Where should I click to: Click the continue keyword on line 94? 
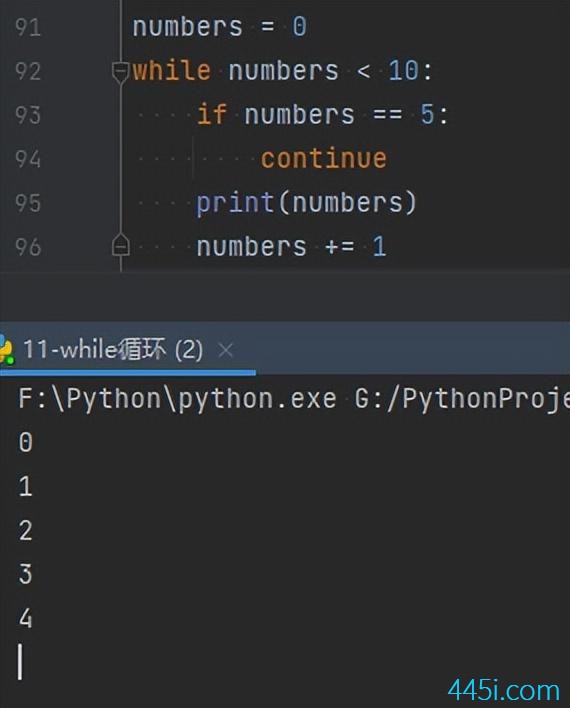[323, 159]
